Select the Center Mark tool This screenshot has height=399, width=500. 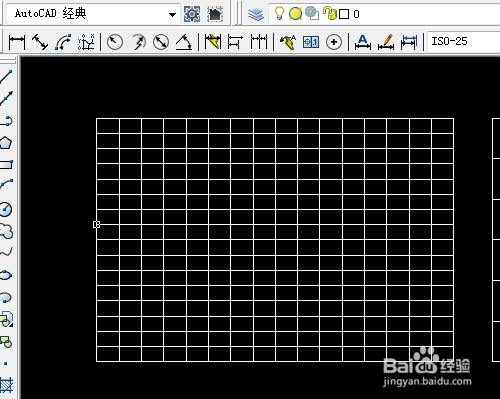tap(334, 42)
